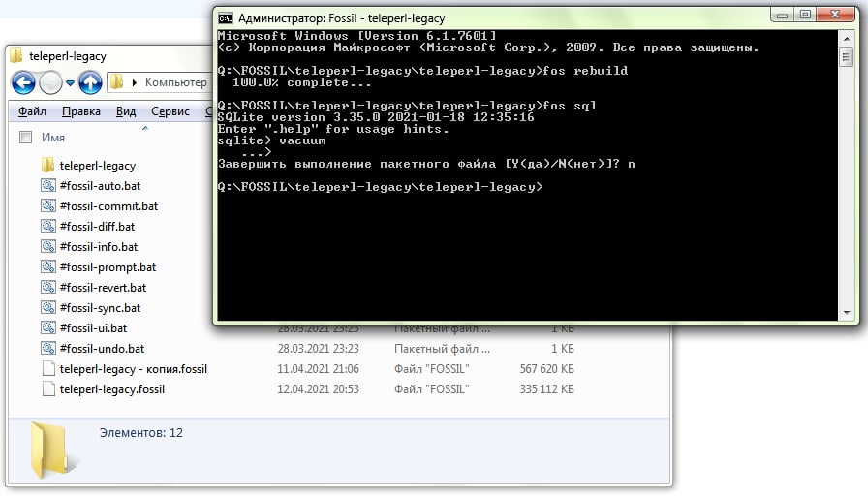Click the Back navigation arrow in Explorer
This screenshot has width=868, height=496.
23,83
